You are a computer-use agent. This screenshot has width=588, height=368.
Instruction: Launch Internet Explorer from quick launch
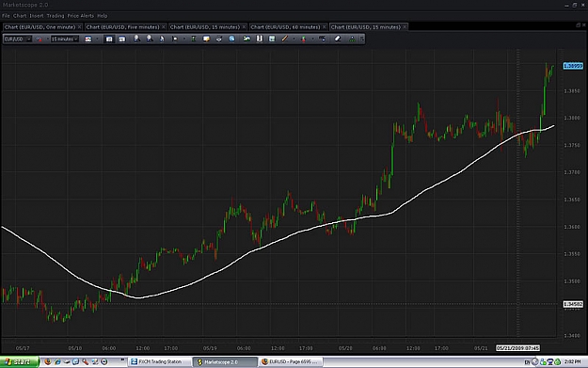(57, 362)
